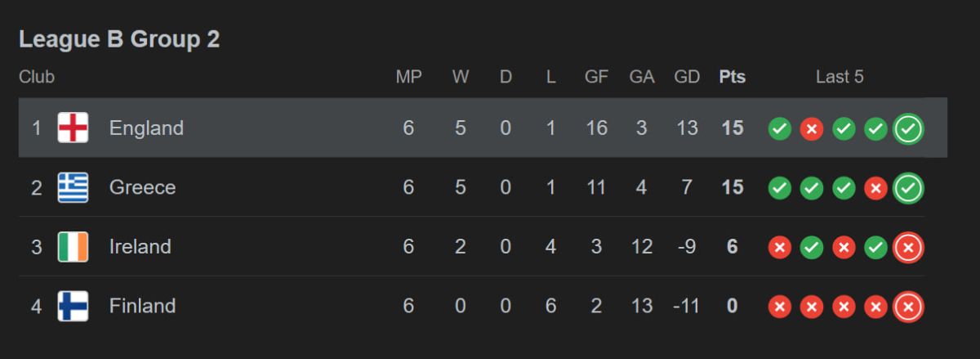Click Greece's red loss icon in Last 5
This screenshot has width=980, height=359.
(x=875, y=188)
